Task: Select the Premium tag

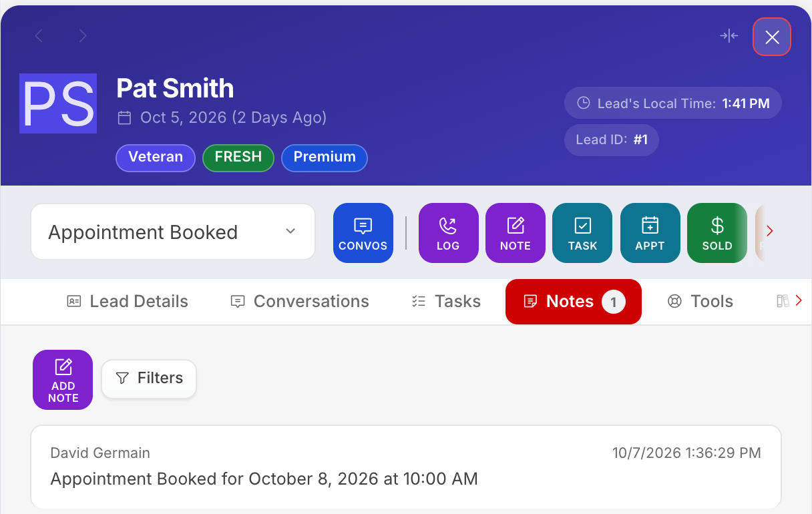Action: [325, 158]
